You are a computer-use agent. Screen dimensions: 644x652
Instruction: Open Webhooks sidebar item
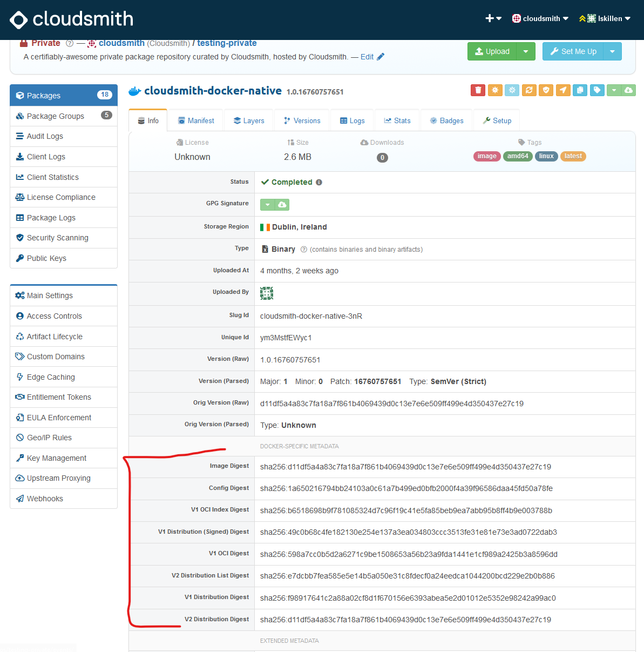click(x=64, y=499)
